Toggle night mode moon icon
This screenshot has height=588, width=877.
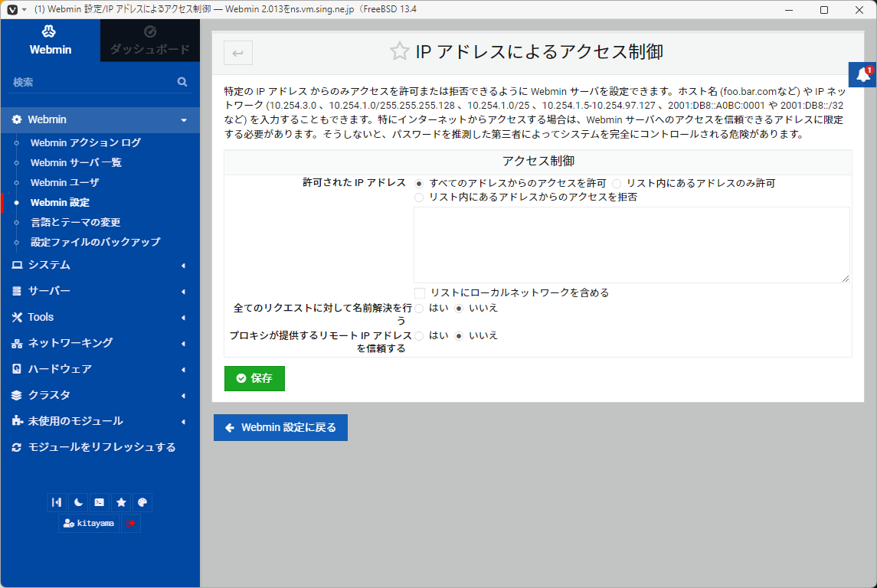coord(78,502)
